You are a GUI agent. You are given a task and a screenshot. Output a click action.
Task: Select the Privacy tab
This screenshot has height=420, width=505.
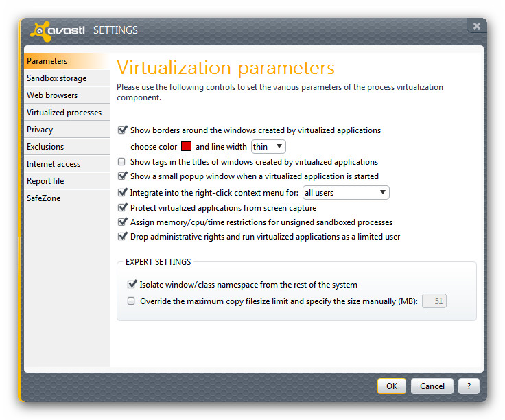pos(40,130)
